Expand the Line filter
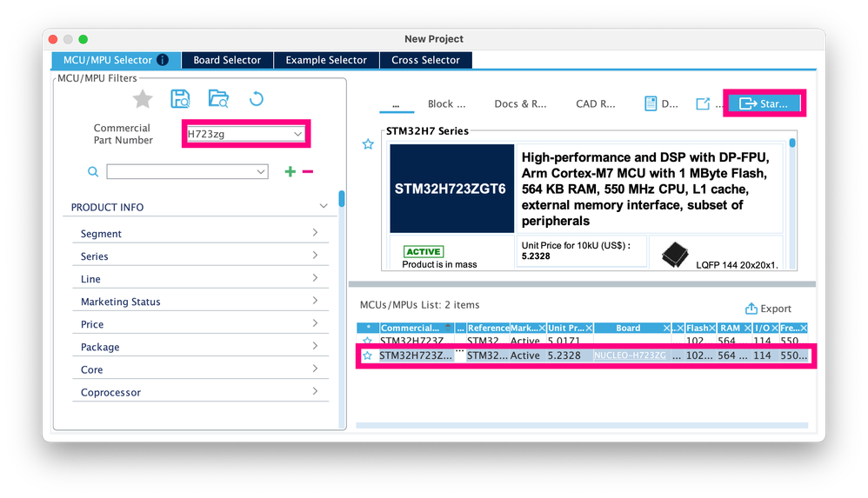 [x=315, y=278]
